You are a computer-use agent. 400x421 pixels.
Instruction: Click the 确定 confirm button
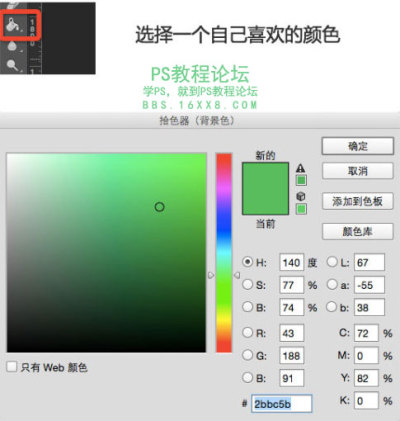[x=358, y=146]
